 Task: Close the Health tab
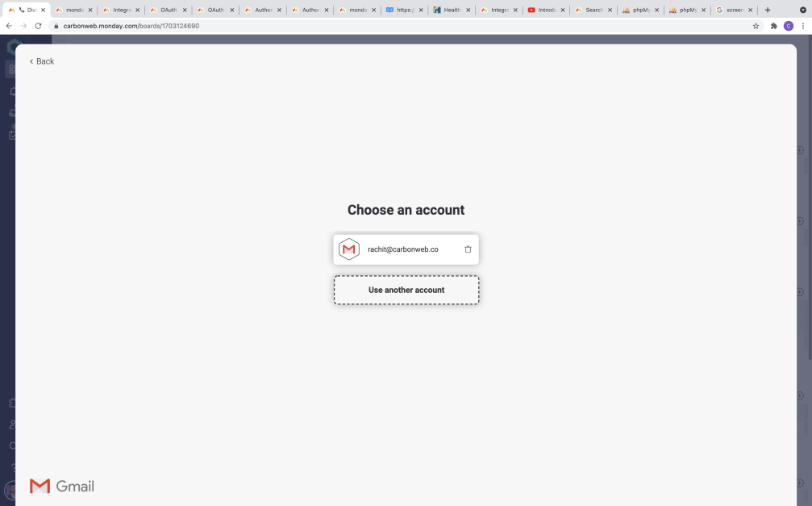pos(468,10)
